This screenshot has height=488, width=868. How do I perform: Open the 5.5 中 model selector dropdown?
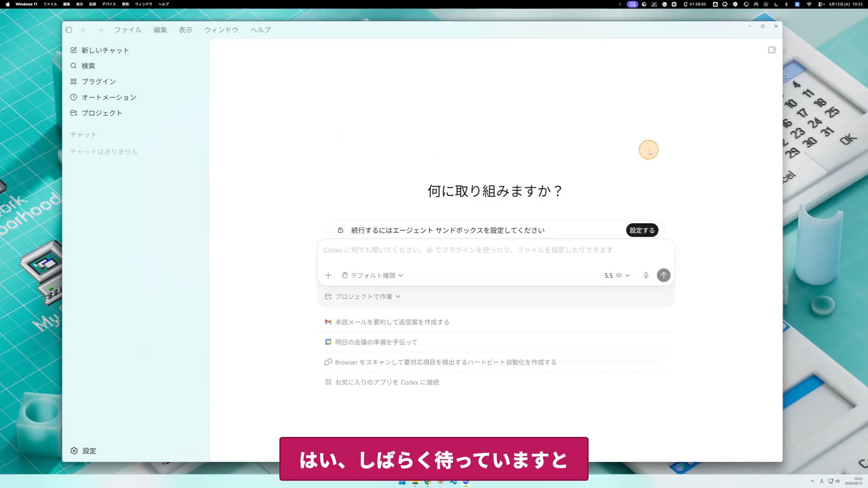click(617, 275)
